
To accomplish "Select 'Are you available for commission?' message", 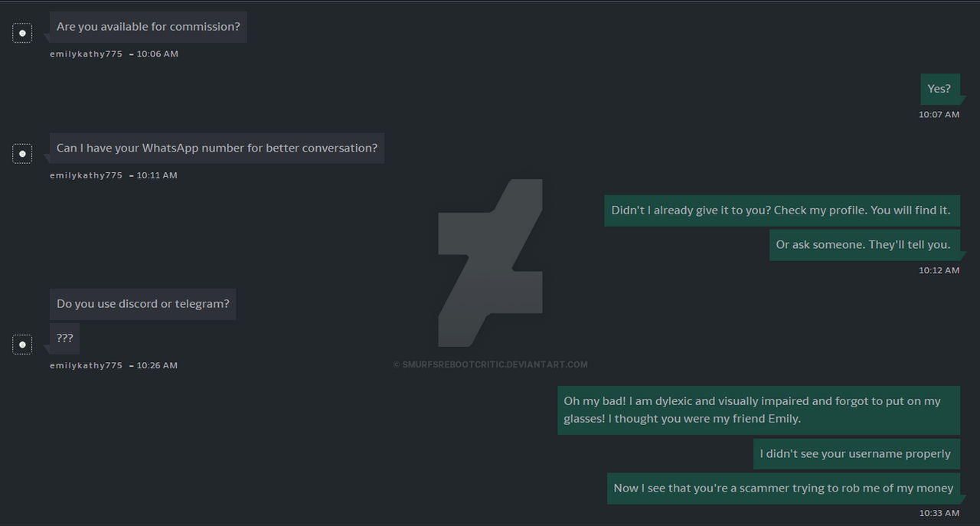I will 149,27.
